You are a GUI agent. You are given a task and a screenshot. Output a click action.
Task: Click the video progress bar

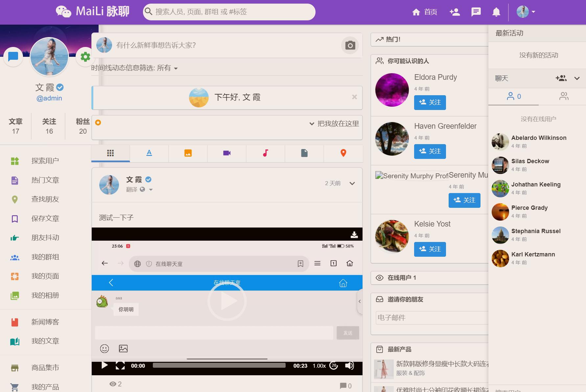pyautogui.click(x=219, y=365)
